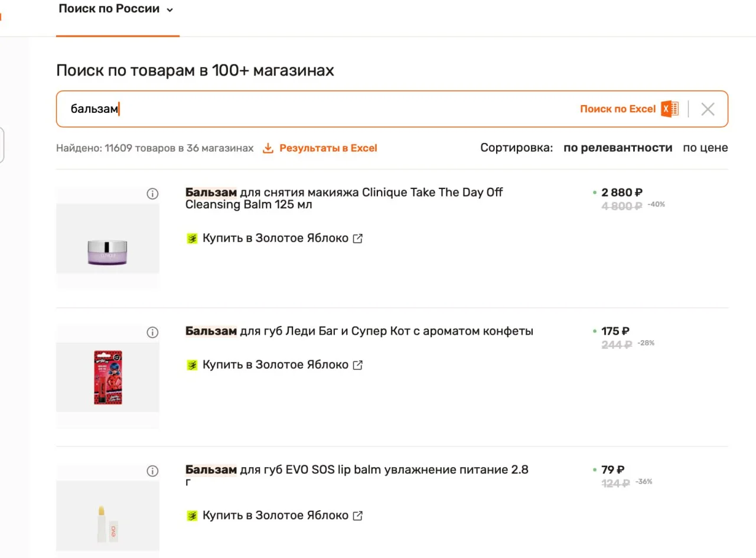Click Поиск по Excel button
This screenshot has height=558, width=756.
[x=618, y=109]
